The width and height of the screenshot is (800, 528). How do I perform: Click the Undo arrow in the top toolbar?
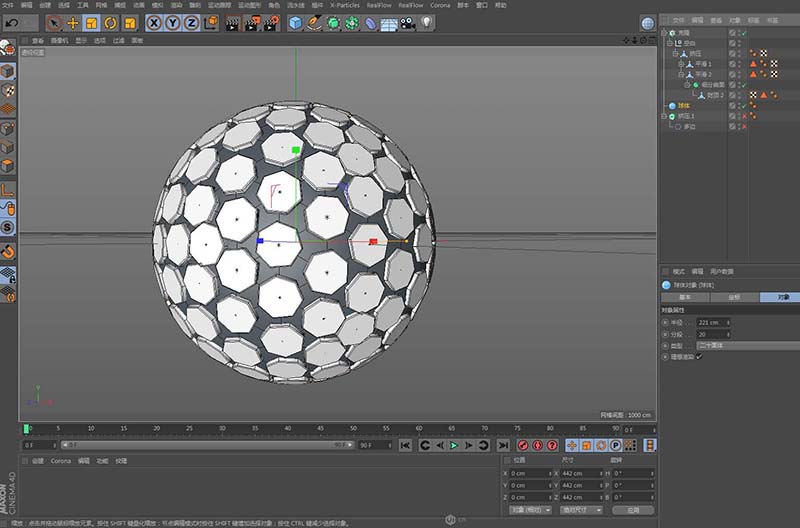[x=11, y=22]
